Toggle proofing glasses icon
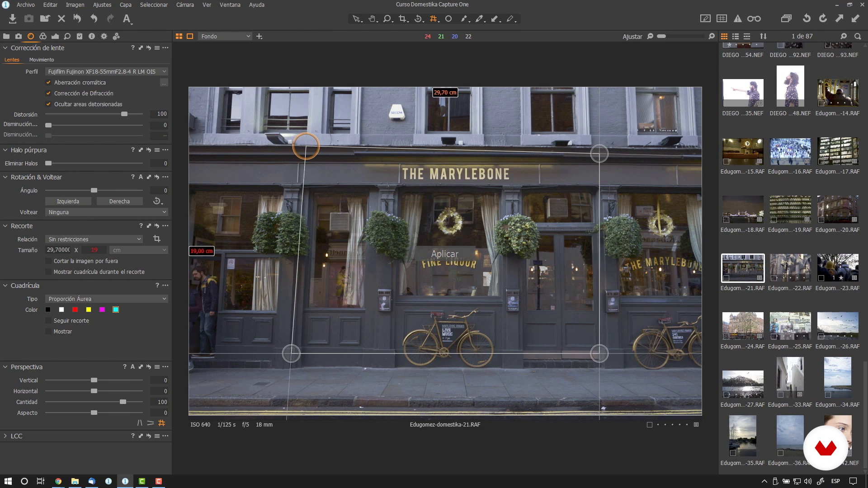This screenshot has width=868, height=488. 754,19
